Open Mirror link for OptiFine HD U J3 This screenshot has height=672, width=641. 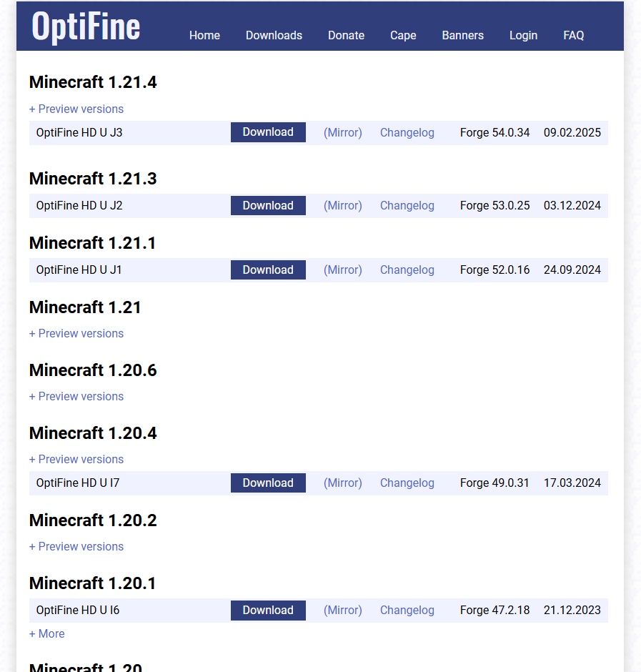pos(343,133)
